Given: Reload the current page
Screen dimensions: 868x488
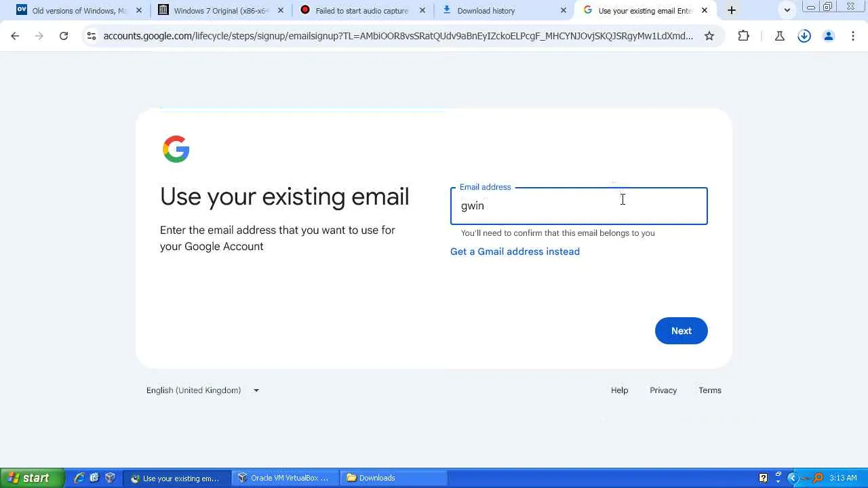Looking at the screenshot, I should tap(64, 36).
